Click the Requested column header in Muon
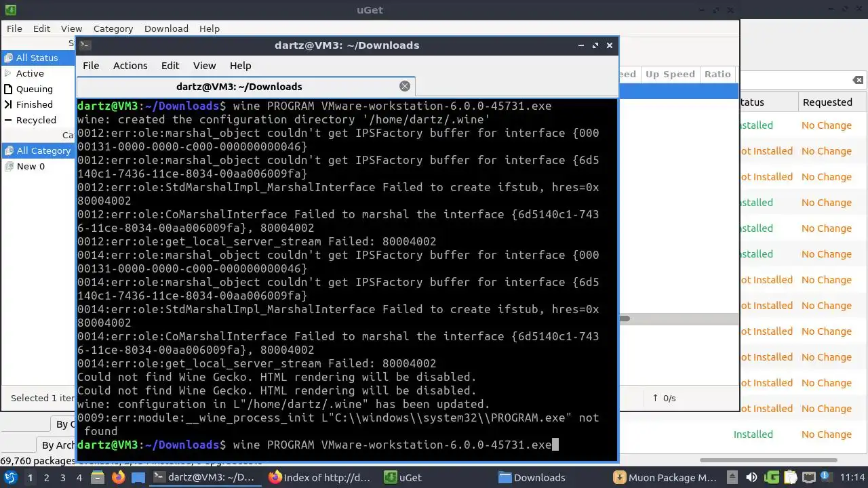This screenshot has height=488, width=868. 832,102
